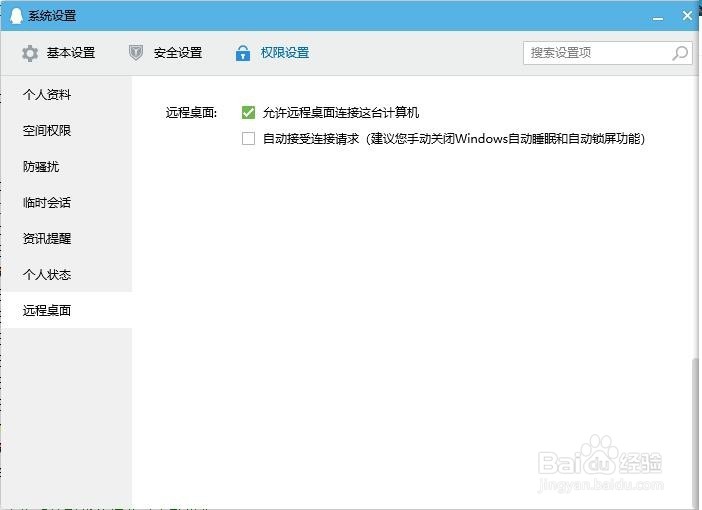Click the 远程桌面: section label

click(191, 112)
